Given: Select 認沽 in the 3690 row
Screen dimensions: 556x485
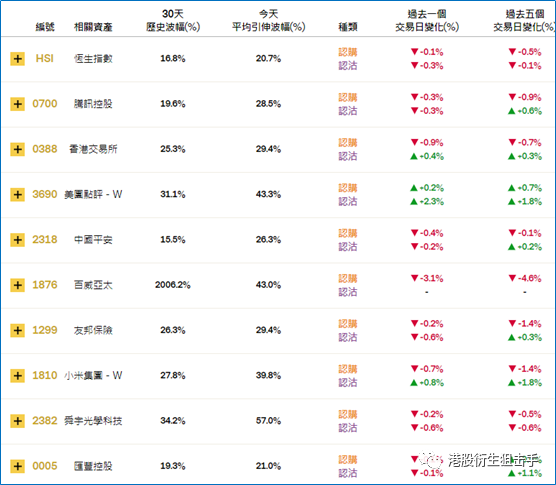Looking at the screenshot, I should [x=348, y=201].
